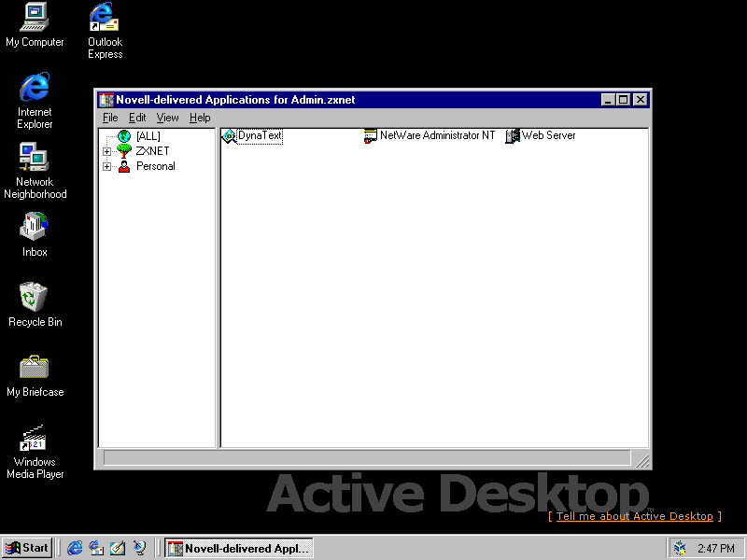The image size is (747, 560).
Task: Click the DynaText label text
Action: [261, 135]
